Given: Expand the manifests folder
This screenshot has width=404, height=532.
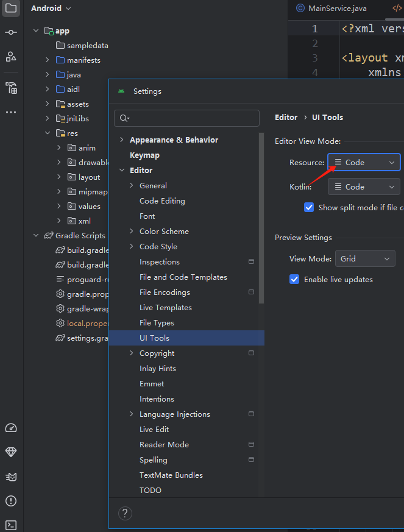Looking at the screenshot, I should (x=48, y=60).
